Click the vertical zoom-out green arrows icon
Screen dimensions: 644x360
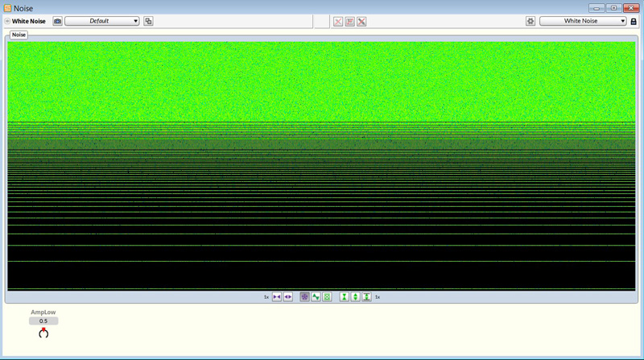pyautogui.click(x=355, y=296)
